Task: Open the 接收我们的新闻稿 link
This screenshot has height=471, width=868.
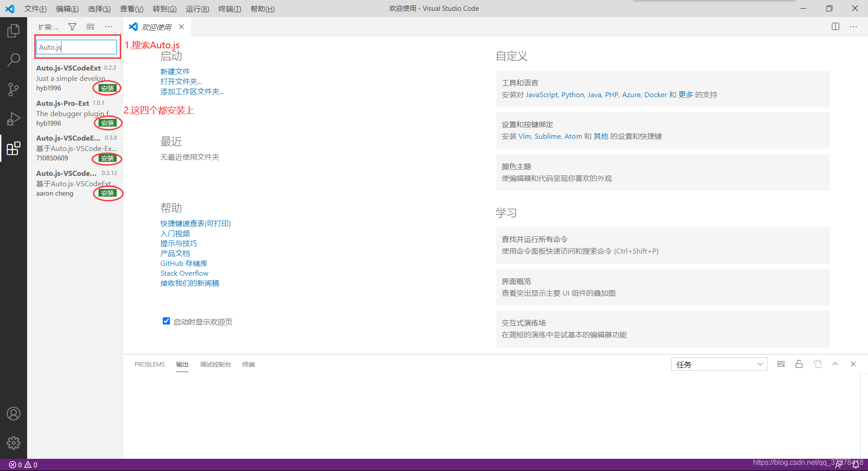Action: [189, 283]
